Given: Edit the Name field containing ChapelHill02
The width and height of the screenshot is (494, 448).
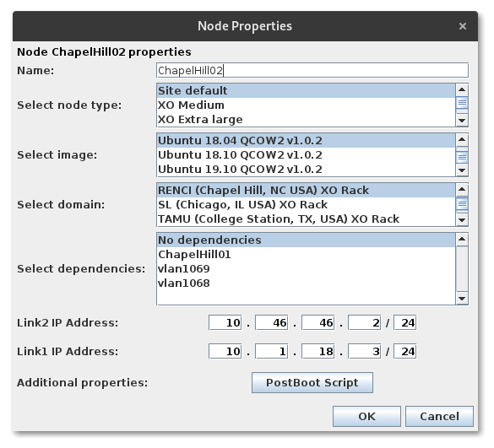Looking at the screenshot, I should [x=312, y=70].
